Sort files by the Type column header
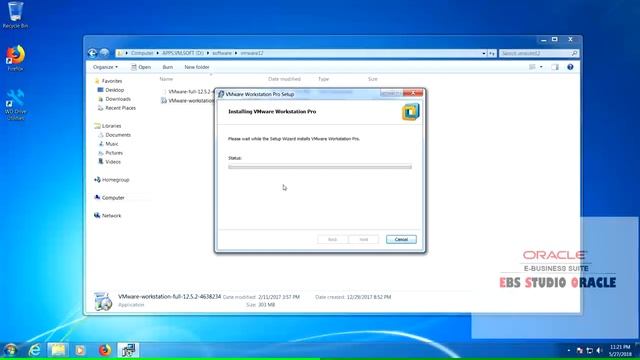Image resolution: width=640 pixels, height=360 pixels. [323, 79]
